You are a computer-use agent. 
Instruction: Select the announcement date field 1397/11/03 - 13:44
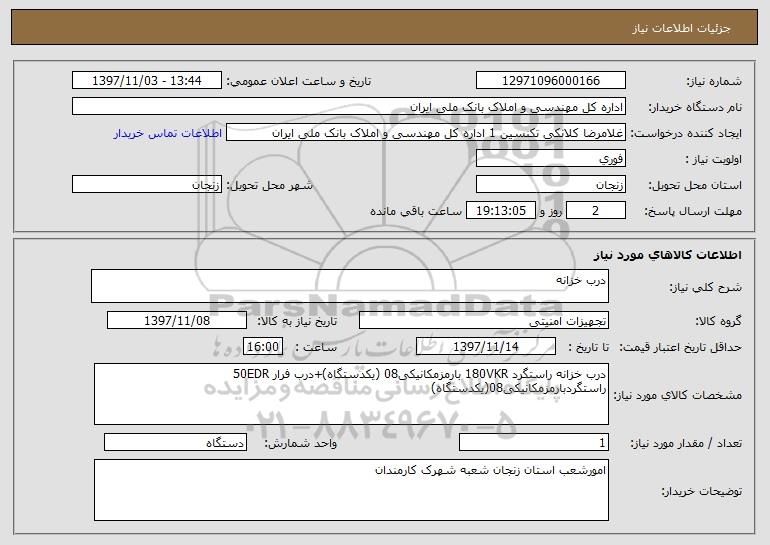coord(147,81)
